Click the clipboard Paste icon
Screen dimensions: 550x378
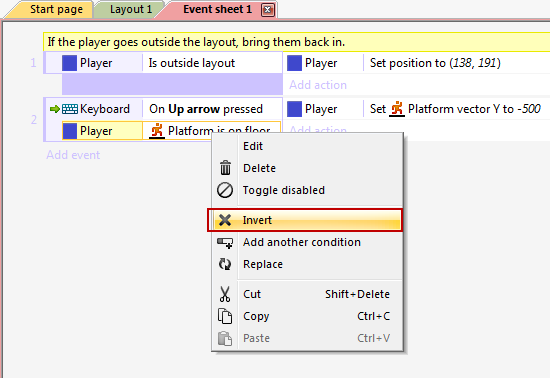[x=224, y=338]
